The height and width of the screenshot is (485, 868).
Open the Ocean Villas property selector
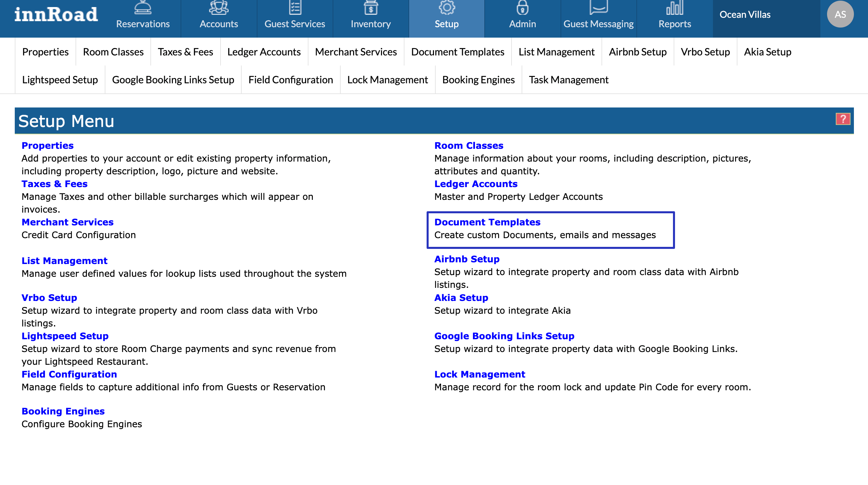coord(745,14)
